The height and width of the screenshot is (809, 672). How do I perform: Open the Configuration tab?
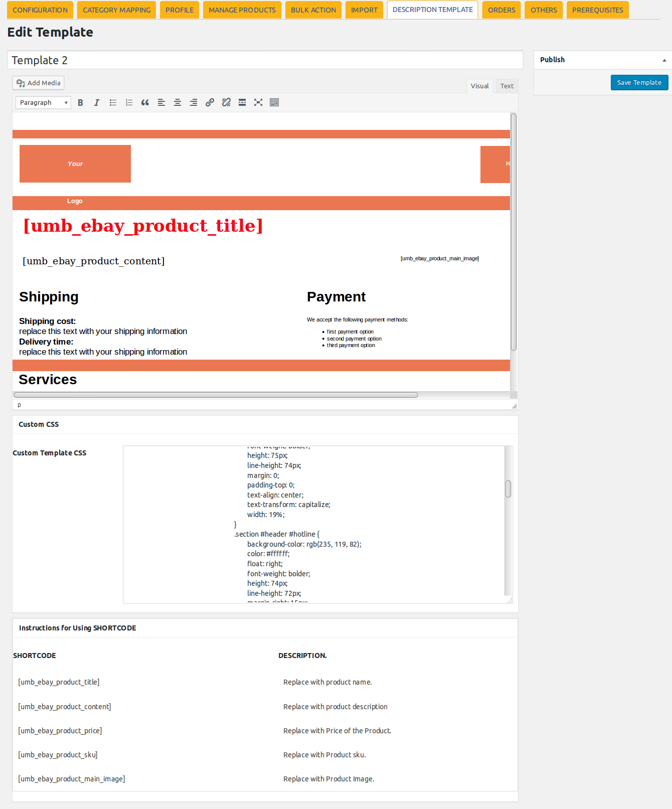pyautogui.click(x=40, y=10)
